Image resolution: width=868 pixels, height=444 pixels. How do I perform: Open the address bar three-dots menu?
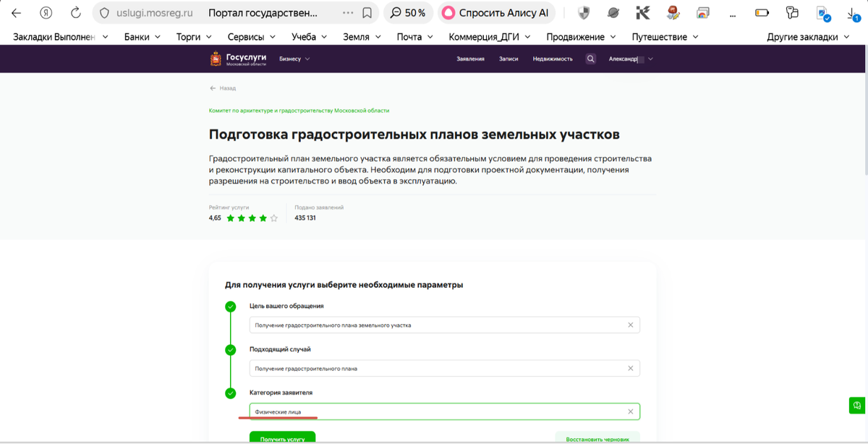(x=348, y=13)
